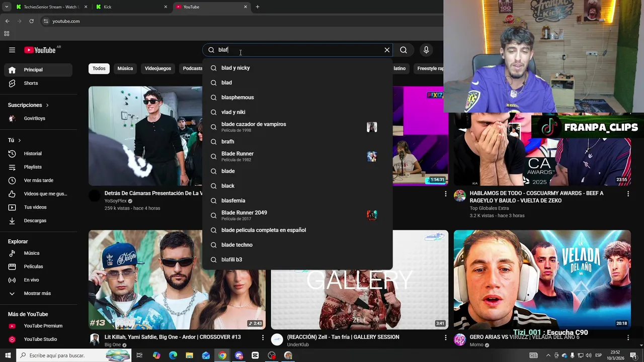Screen dimensions: 644x362
Task: Open GERO ARIAS VS VIRUZZ video thumbnail
Action: coord(542,280)
